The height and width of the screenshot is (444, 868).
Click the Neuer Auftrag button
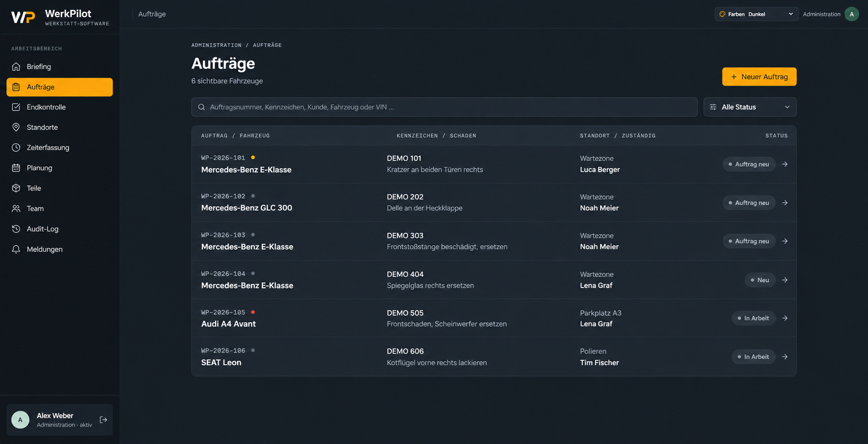coord(759,77)
